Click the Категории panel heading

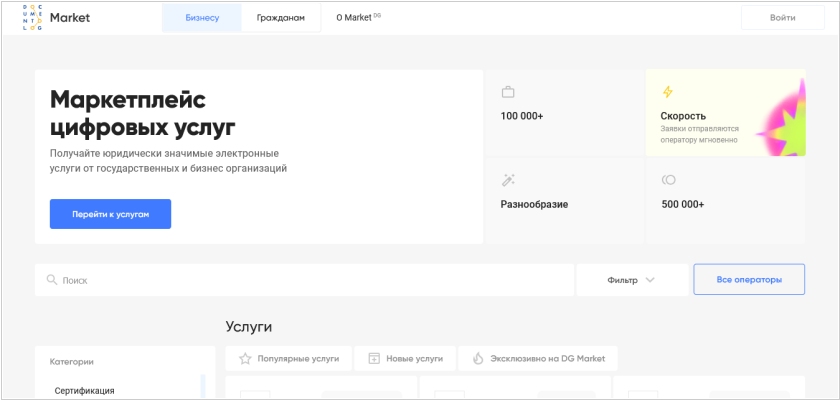point(71,361)
